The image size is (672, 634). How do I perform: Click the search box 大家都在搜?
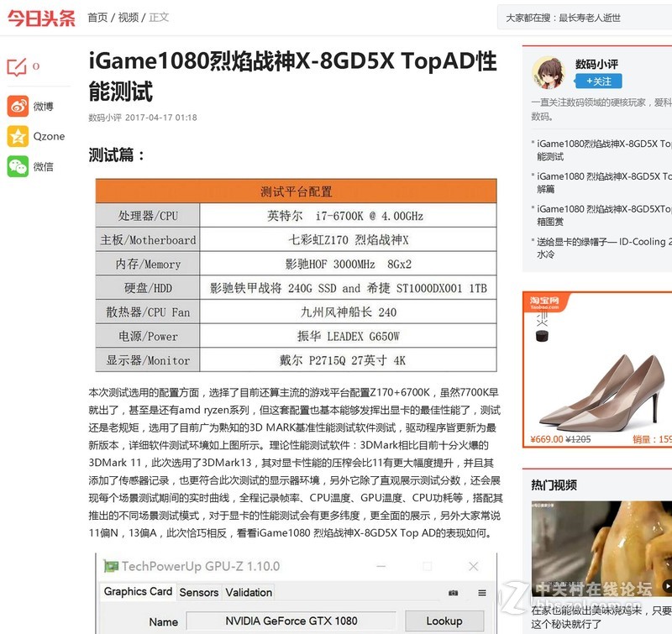pyautogui.click(x=585, y=18)
